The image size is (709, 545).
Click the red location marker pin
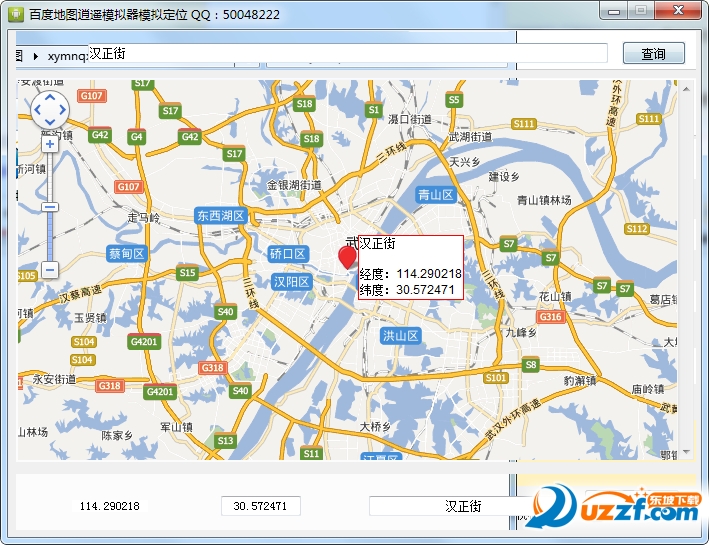pyautogui.click(x=347, y=257)
